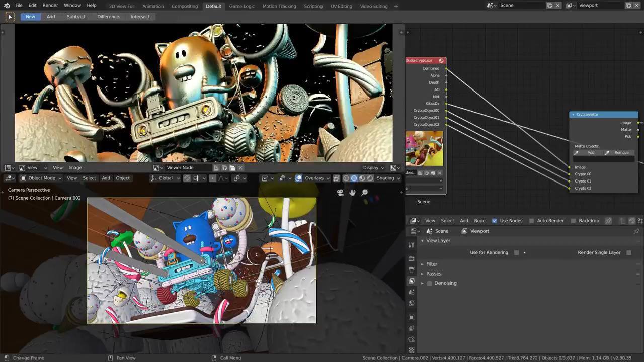Open the Object Mode dropdown
Image resolution: width=644 pixels, height=362 pixels.
pos(41,178)
